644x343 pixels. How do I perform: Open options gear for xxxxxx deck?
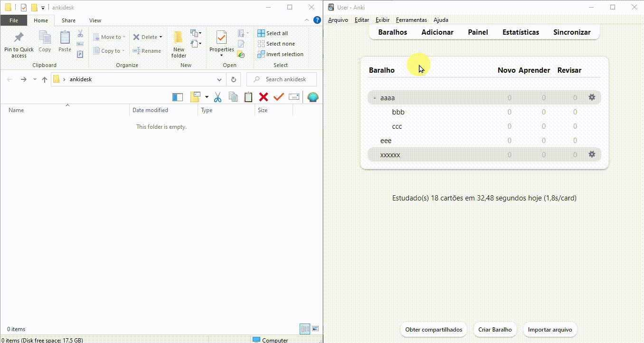tap(592, 154)
